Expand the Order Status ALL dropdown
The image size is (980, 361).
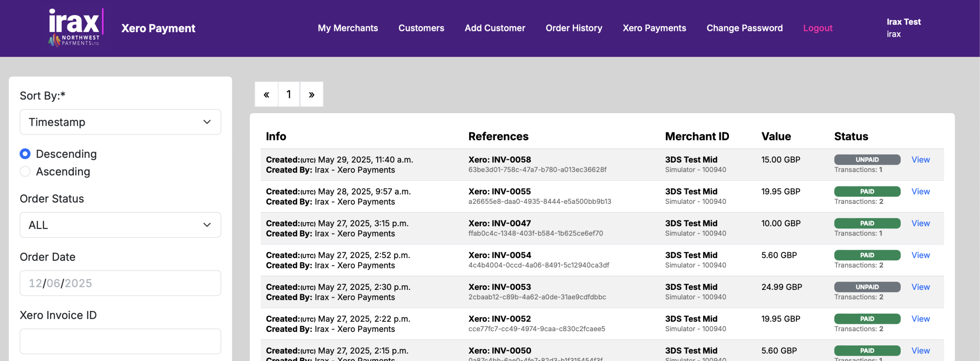tap(120, 225)
